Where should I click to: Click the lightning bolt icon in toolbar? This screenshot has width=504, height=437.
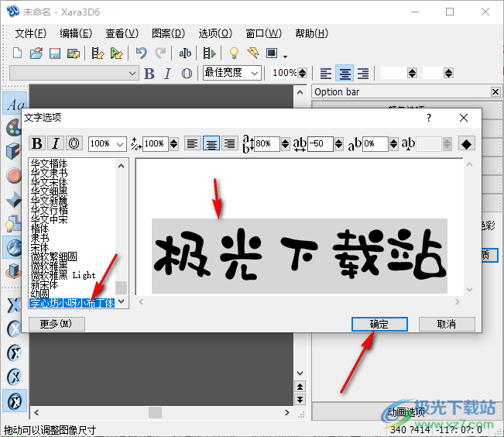coord(253,53)
